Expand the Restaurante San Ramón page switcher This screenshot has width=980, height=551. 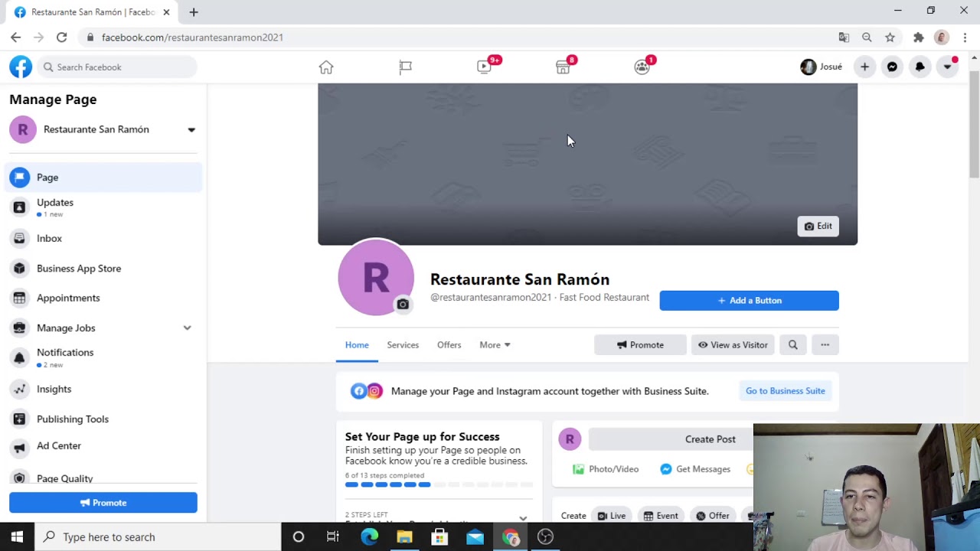tap(191, 129)
